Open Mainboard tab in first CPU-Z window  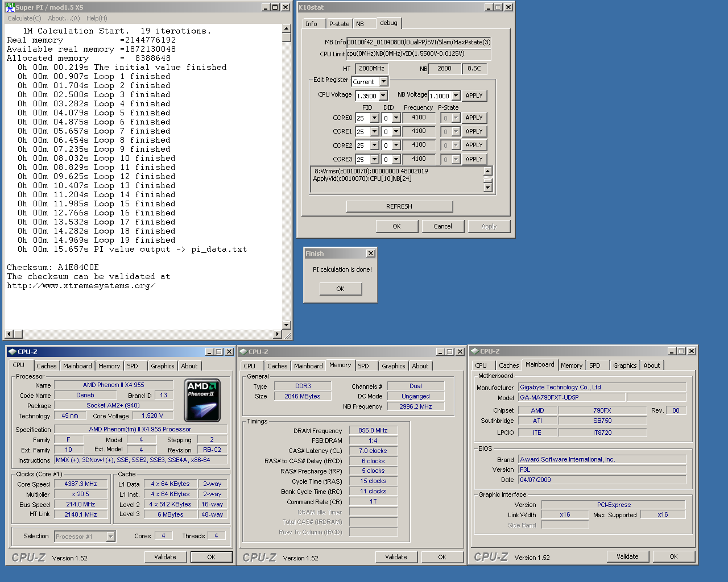click(x=77, y=366)
